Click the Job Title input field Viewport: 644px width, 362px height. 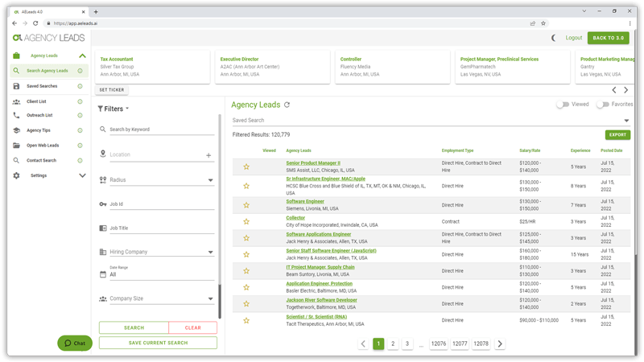click(162, 228)
